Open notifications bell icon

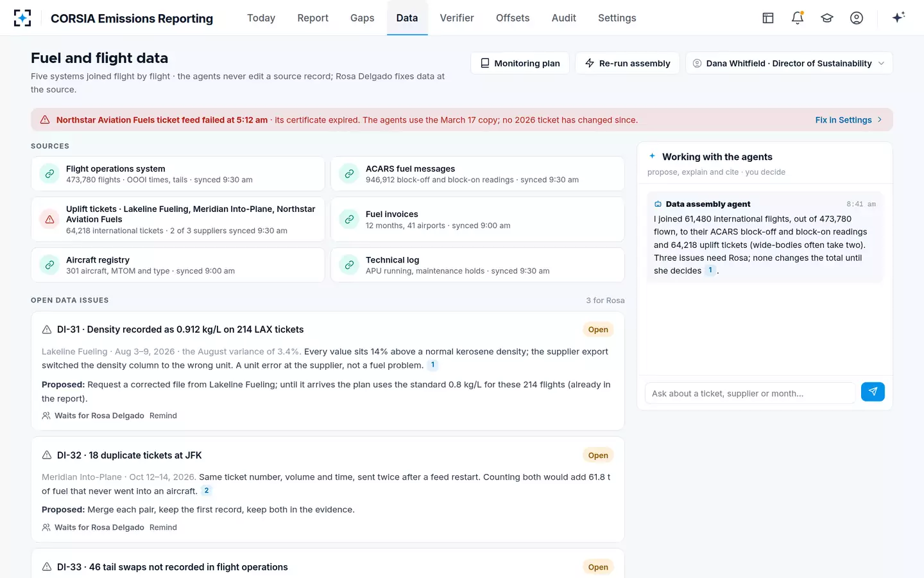[798, 18]
